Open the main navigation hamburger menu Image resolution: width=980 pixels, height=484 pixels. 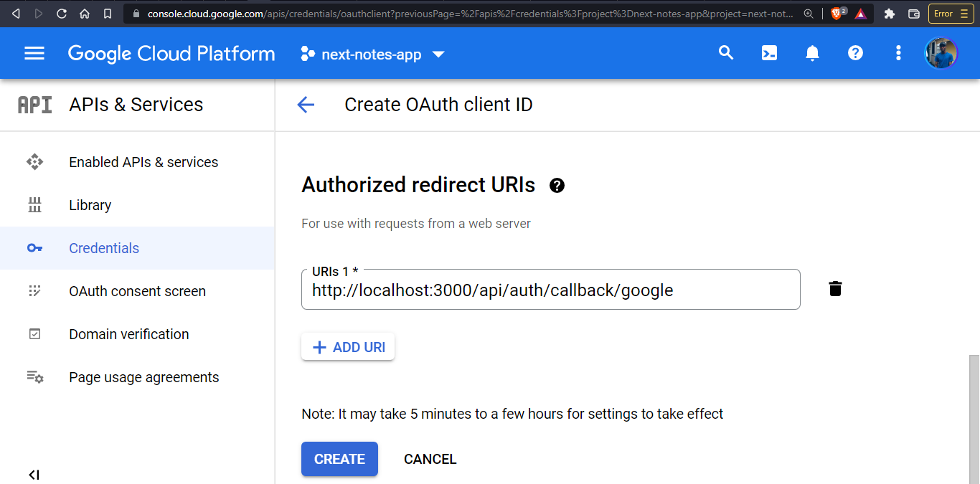(x=34, y=54)
